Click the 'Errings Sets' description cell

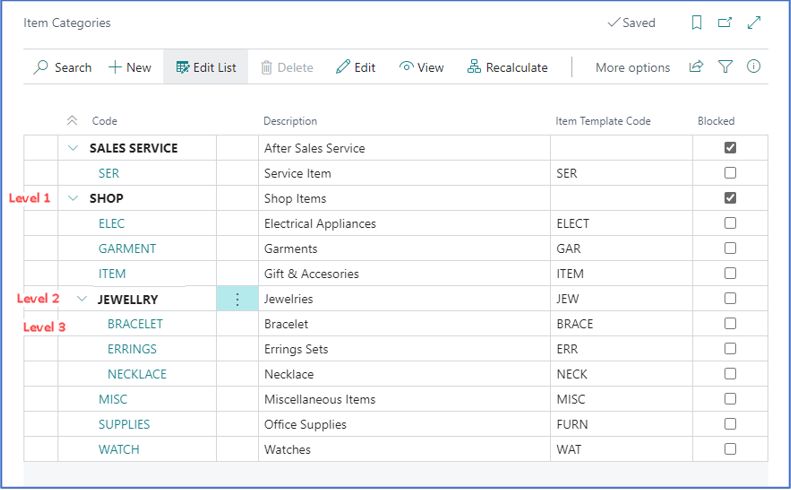coord(404,349)
